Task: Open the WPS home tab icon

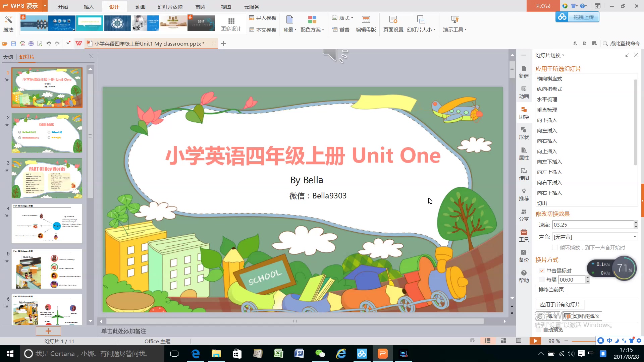Action: [79, 44]
